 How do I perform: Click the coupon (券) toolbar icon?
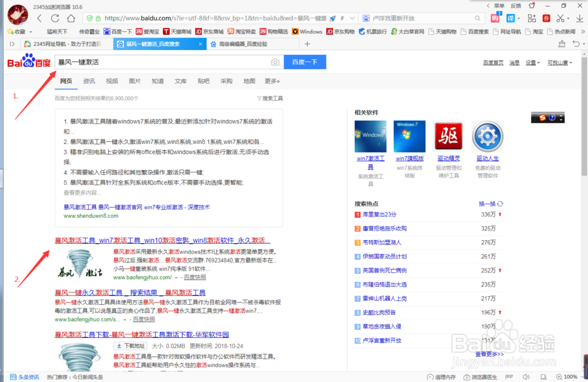pyautogui.click(x=546, y=18)
